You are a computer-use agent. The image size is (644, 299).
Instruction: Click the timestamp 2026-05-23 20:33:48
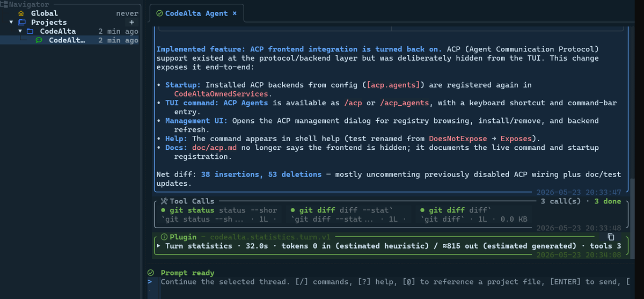click(x=579, y=228)
